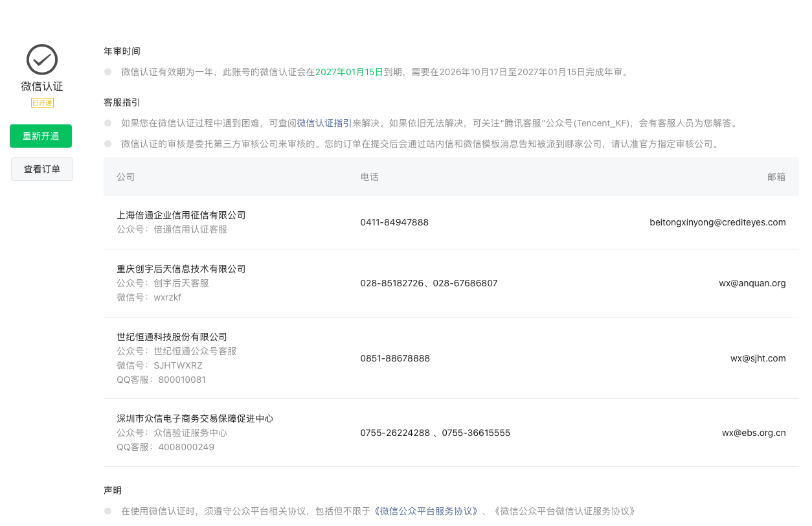Click email beitongxinyong@crediteyes.com
812x526 pixels.
717,222
